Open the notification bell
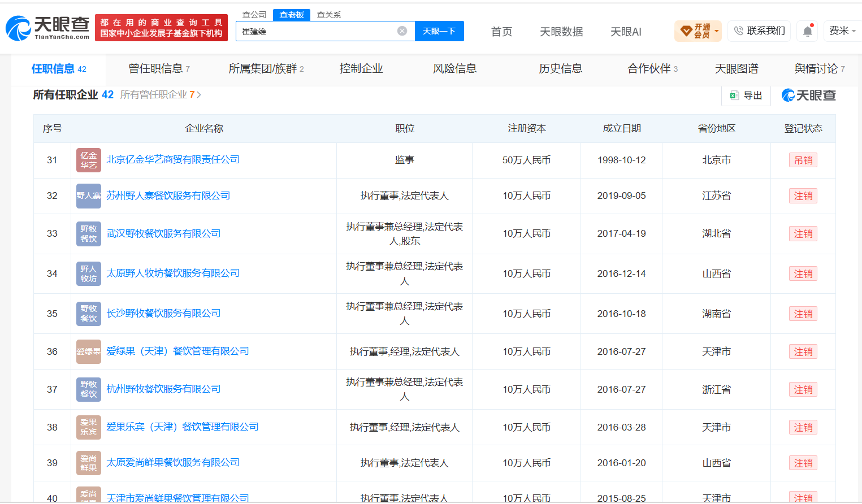The width and height of the screenshot is (862, 504). [808, 31]
